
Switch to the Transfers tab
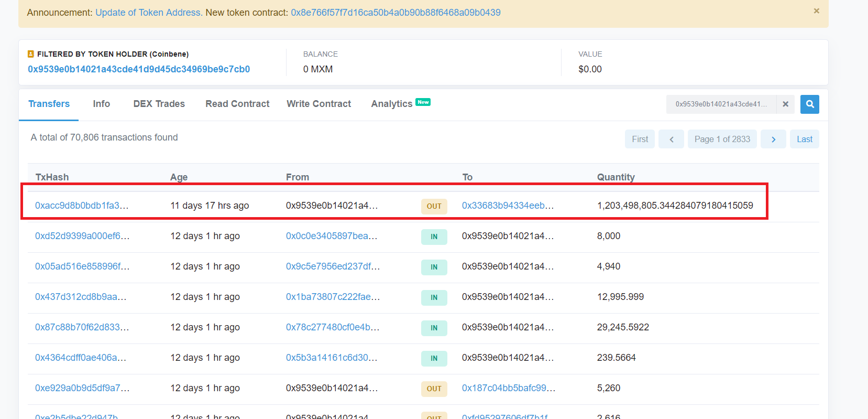(49, 104)
